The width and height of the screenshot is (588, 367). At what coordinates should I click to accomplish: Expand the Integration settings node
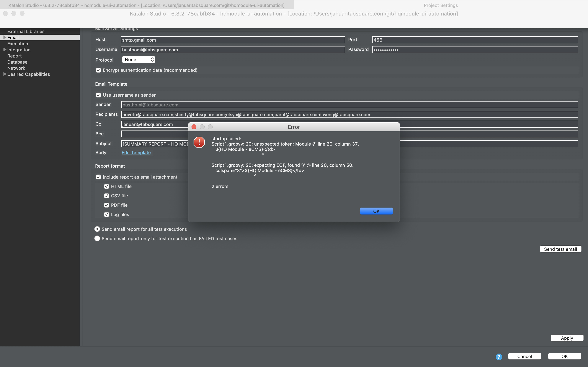5,50
